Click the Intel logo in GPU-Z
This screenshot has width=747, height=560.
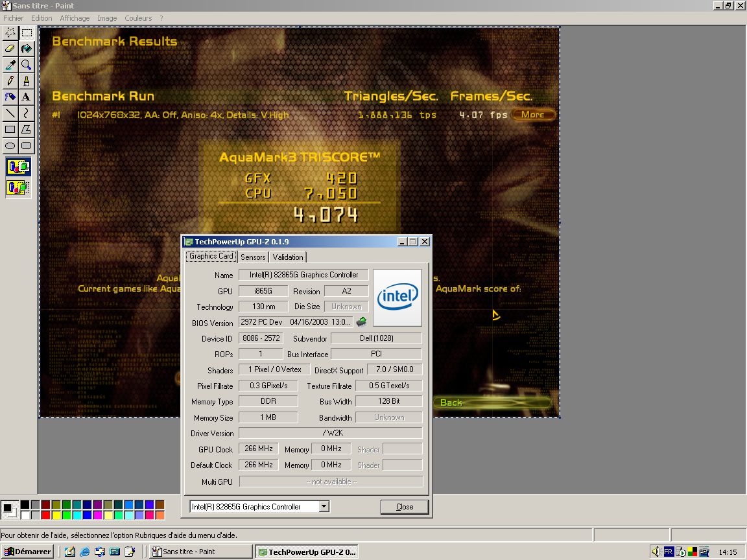pos(397,297)
